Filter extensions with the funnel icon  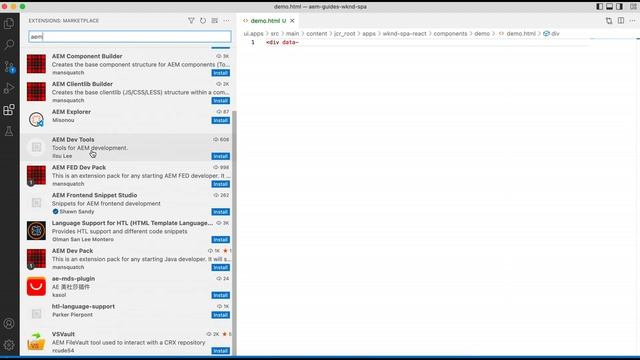191,20
